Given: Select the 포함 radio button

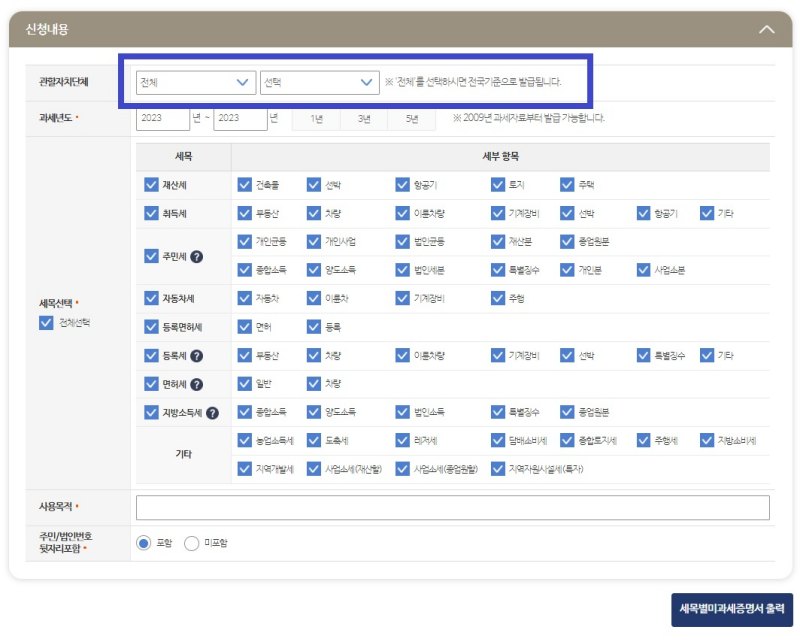Looking at the screenshot, I should click(143, 544).
